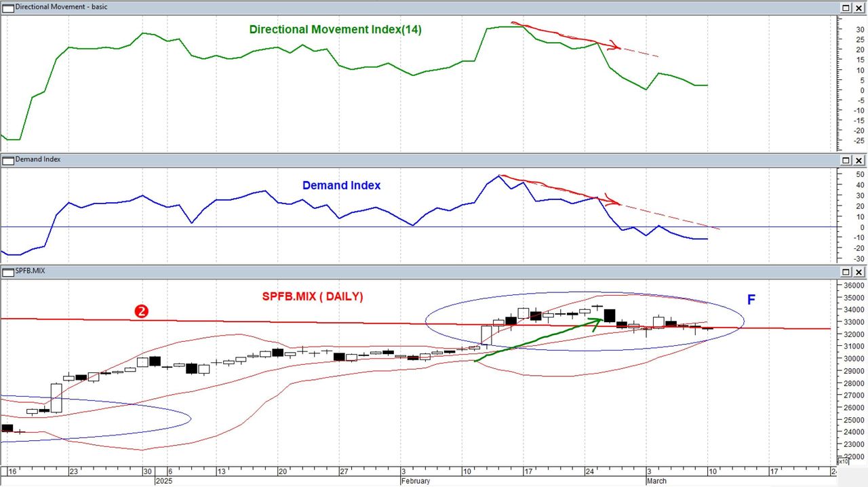868x487 pixels.
Task: Close the Directional Movement pane
Action: tap(860, 7)
